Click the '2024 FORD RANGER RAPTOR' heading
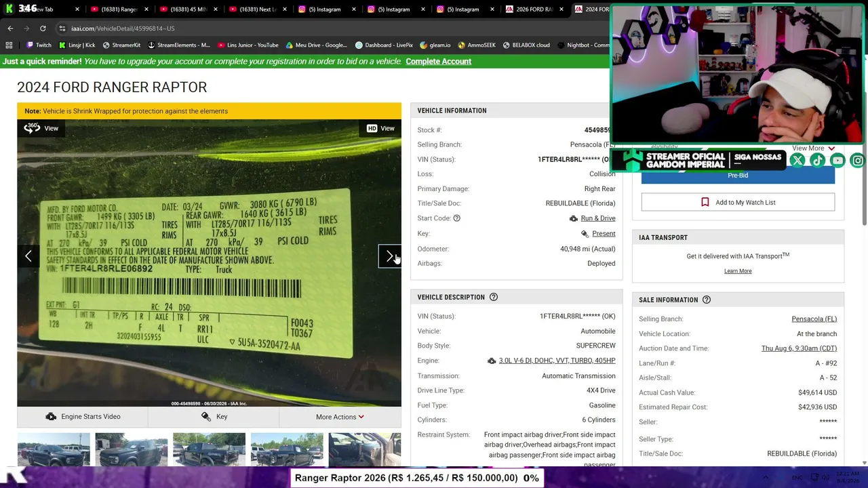 click(x=112, y=87)
